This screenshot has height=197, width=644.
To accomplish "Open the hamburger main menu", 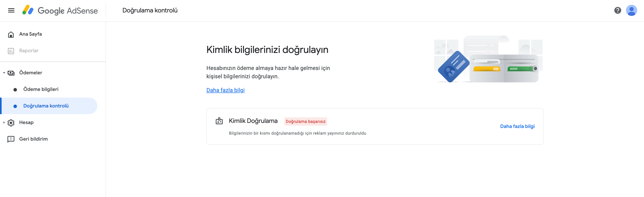I will pos(11,11).
